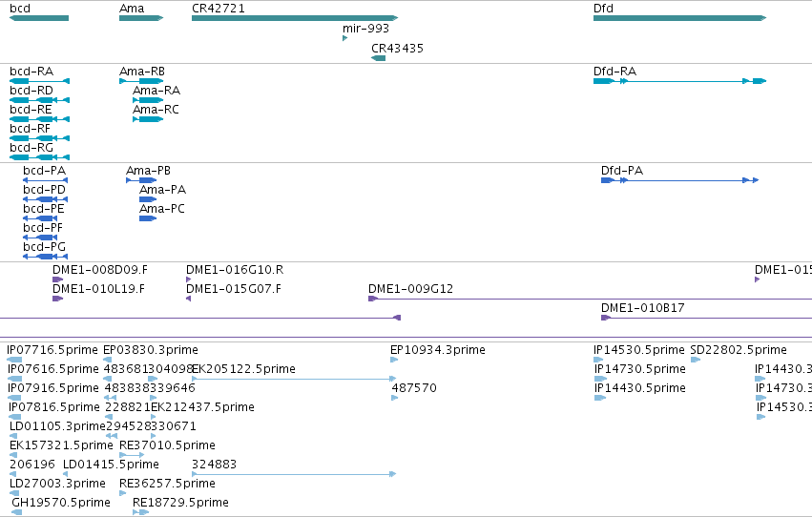Click IP07816.5prime EST label
The height and width of the screenshot is (517, 812).
click(x=54, y=407)
